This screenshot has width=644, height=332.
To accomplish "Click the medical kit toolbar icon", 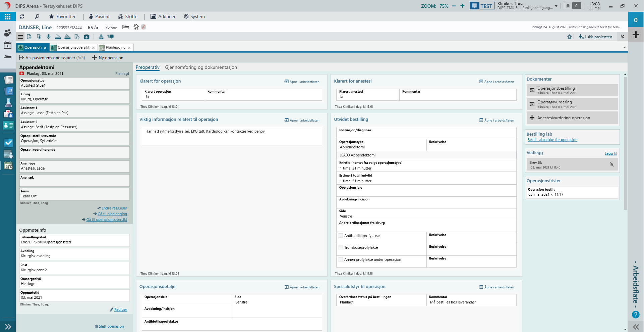I will click(x=86, y=37).
